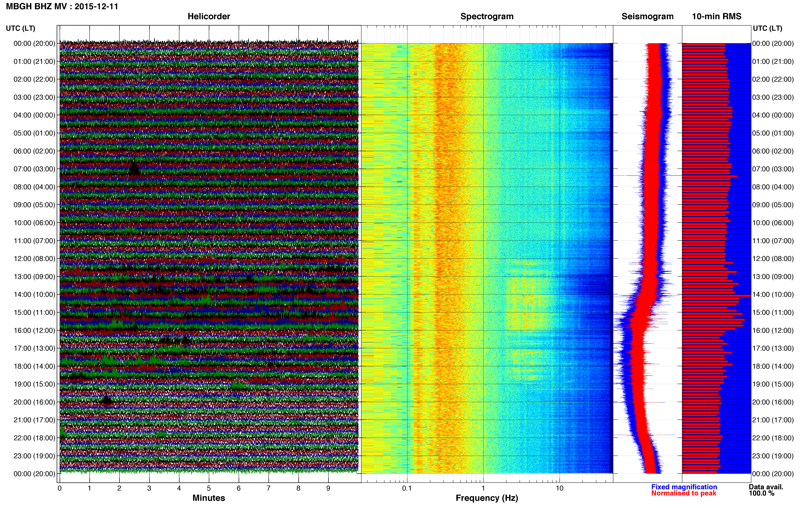Screen dimensions: 812x508
Task: Select left time label "06:00 (02:00)"
Action: click(x=34, y=151)
